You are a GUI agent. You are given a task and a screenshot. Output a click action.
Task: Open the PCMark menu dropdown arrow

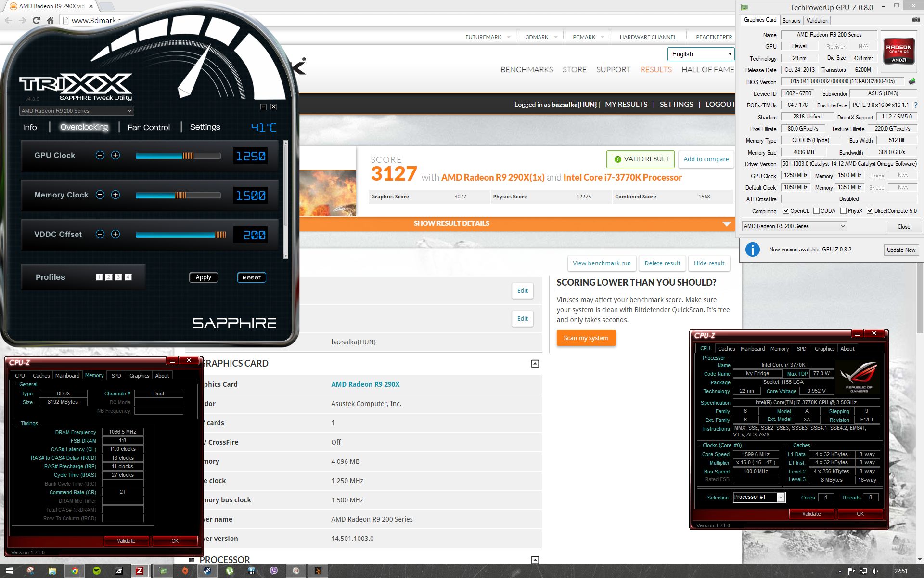(x=602, y=37)
